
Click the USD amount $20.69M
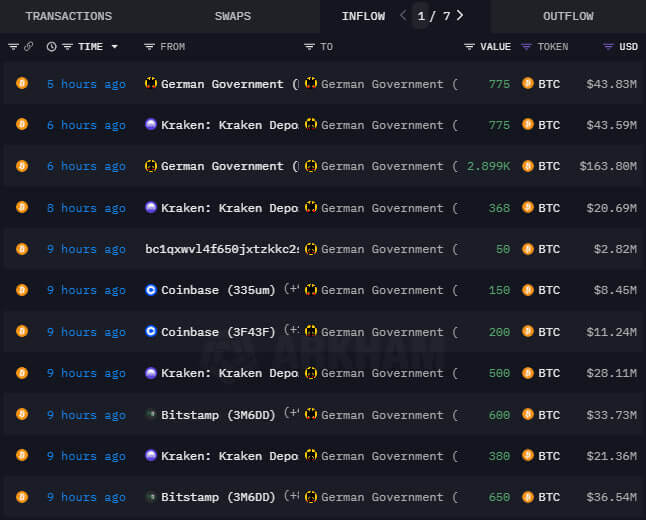(x=611, y=208)
